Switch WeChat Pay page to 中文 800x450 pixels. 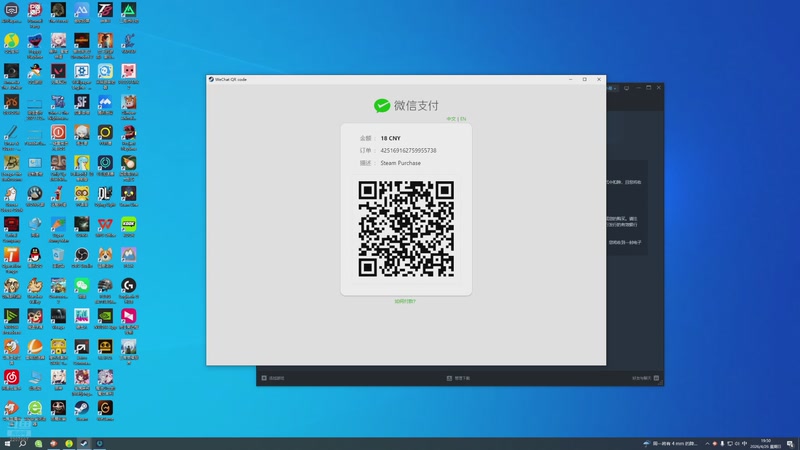click(451, 119)
